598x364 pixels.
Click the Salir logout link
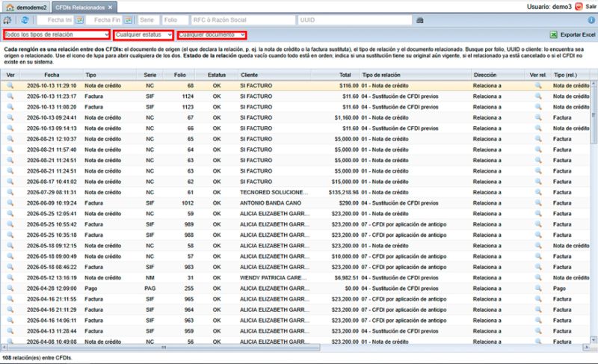point(591,7)
